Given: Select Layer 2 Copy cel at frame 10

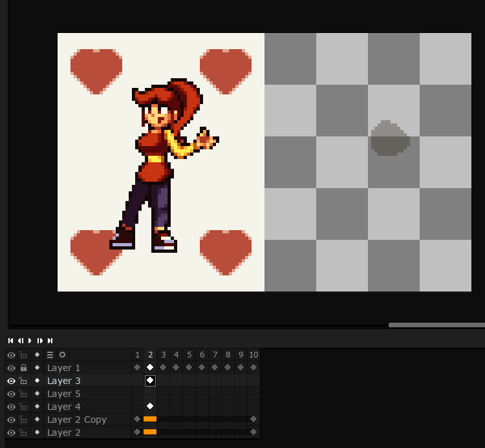Looking at the screenshot, I should [x=253, y=419].
